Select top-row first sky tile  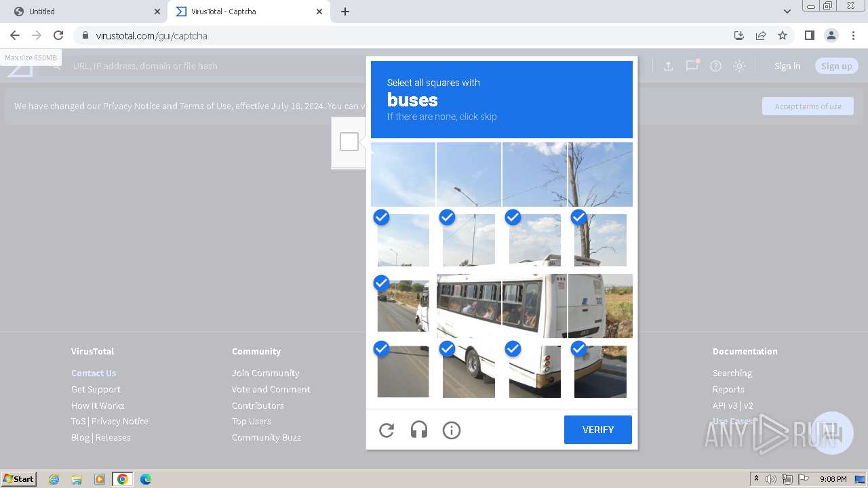pyautogui.click(x=403, y=174)
